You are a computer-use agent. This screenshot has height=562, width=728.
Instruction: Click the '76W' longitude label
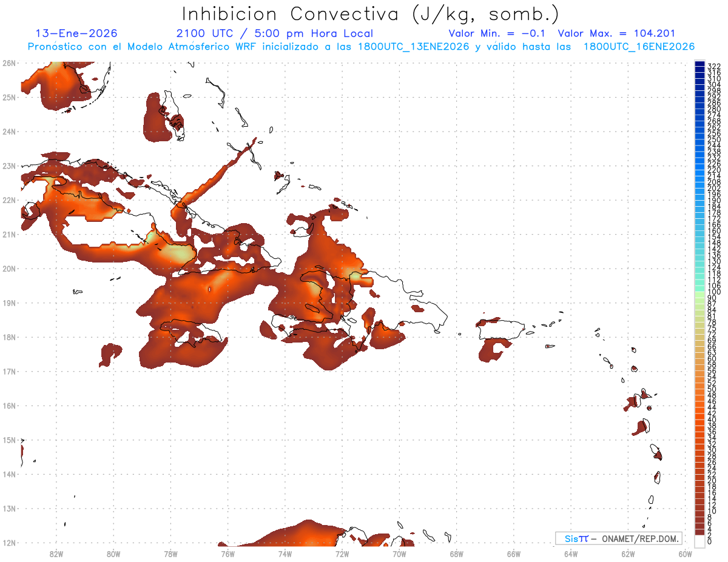pyautogui.click(x=228, y=554)
